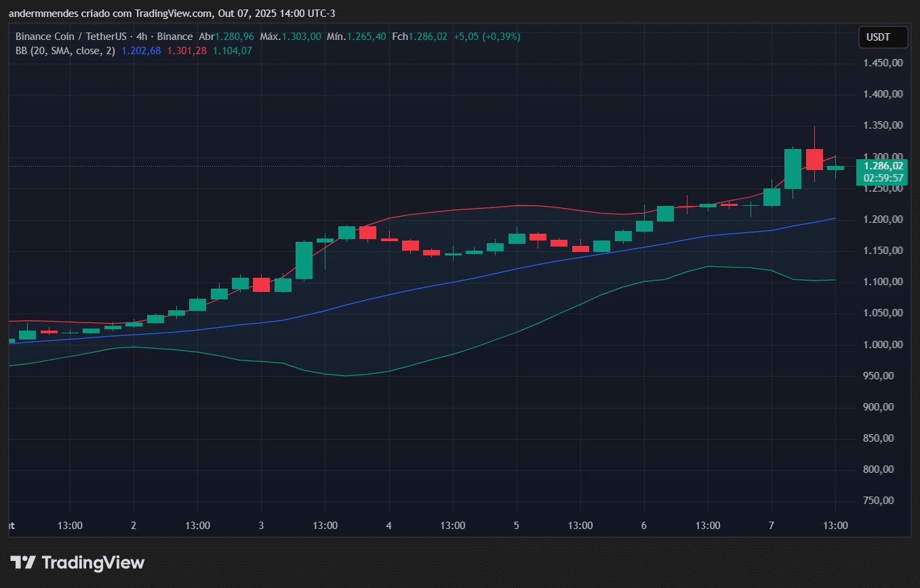
Task: Click the andermmendes TradingView.com header text
Action: 172,14
